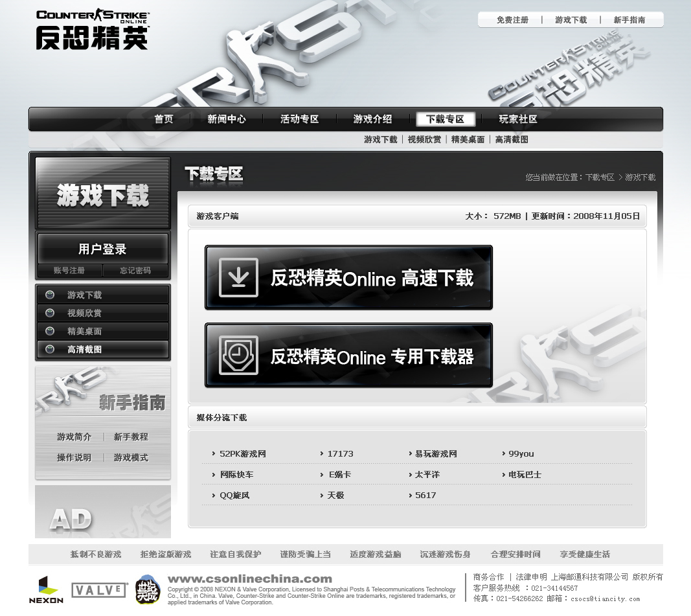Click the Counter-Strike Online 反恐精英 logo
The height and width of the screenshot is (616, 691).
(x=93, y=30)
